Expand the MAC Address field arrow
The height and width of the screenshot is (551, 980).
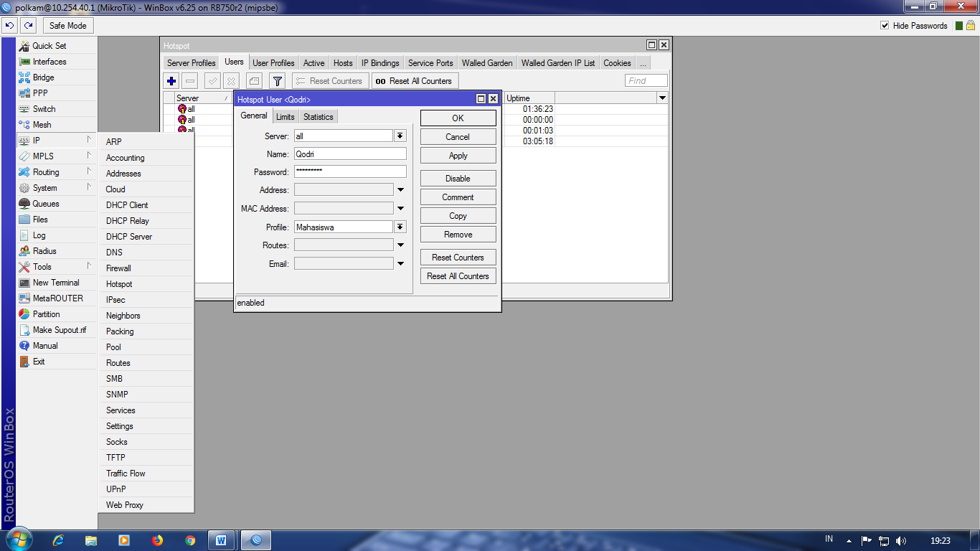[x=401, y=209]
